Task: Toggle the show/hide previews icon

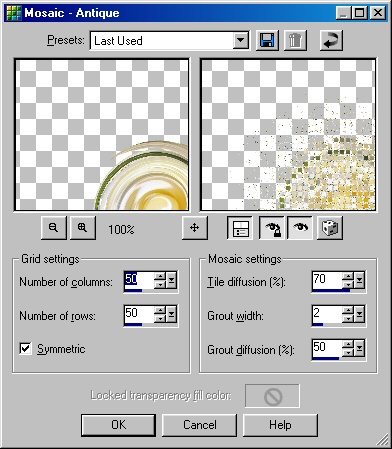Action: (x=240, y=228)
